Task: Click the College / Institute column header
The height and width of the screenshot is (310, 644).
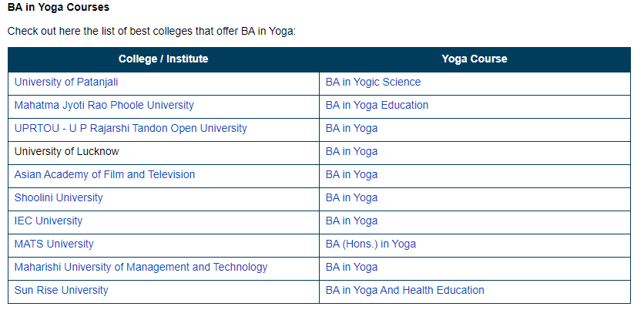Action: pos(163,59)
